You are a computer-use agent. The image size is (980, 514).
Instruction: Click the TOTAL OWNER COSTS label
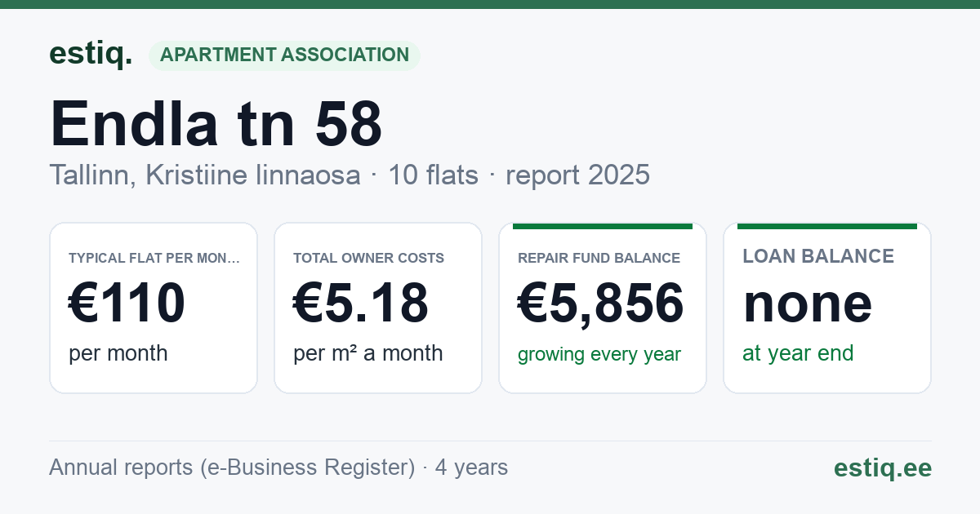[369, 259]
